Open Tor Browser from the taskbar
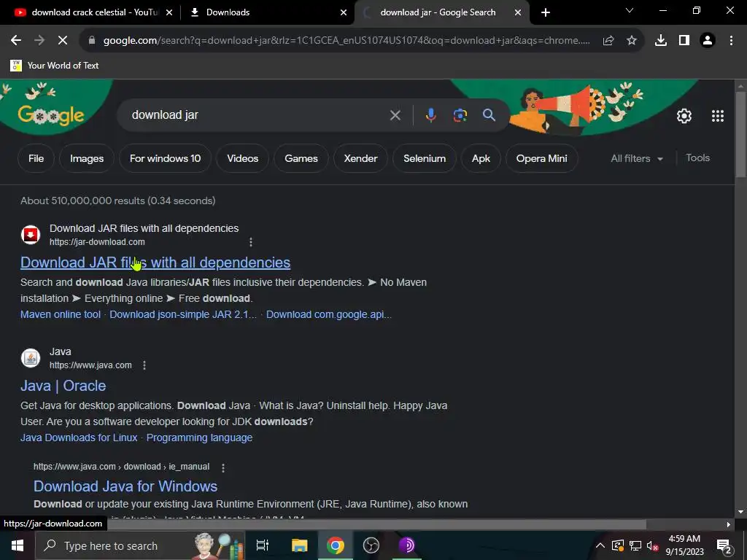 pos(406,545)
